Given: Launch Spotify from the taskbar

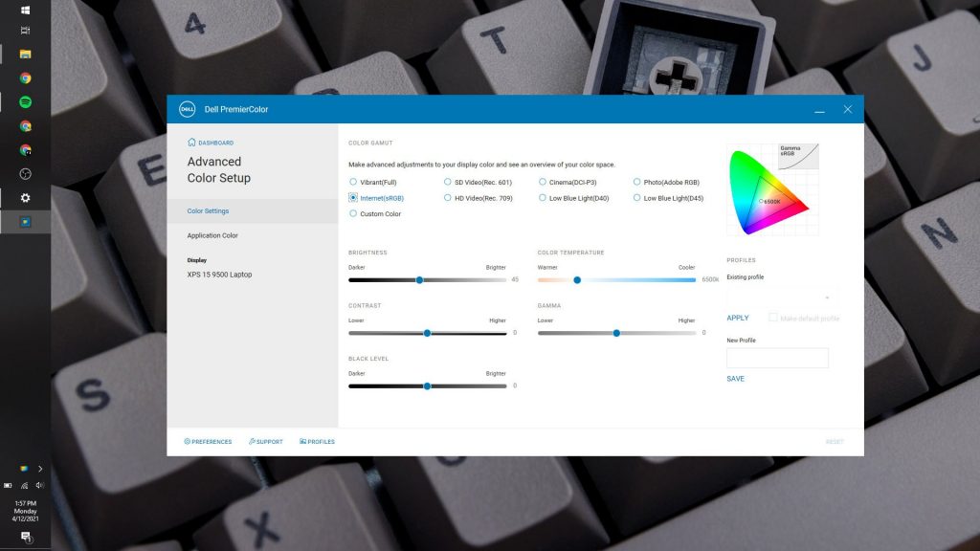Looking at the screenshot, I should click(25, 101).
